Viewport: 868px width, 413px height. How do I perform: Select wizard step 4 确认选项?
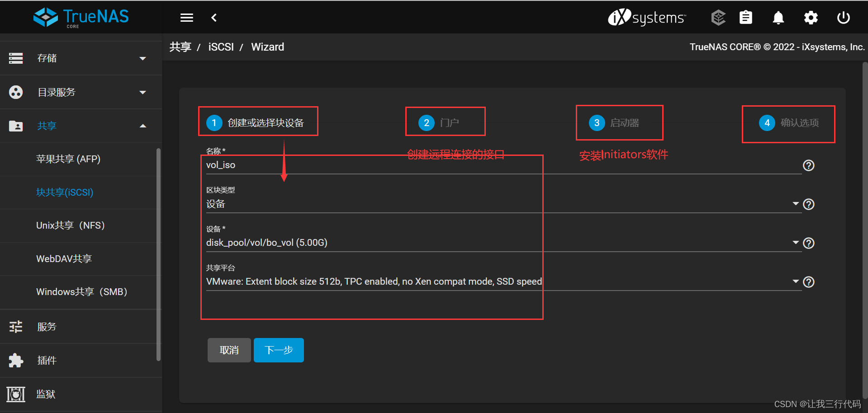[x=789, y=123]
